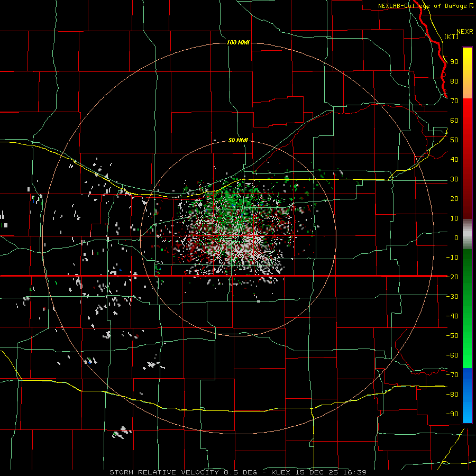Click the 0.5 DEG elevation text
The width and height of the screenshot is (476, 476).
241,472
